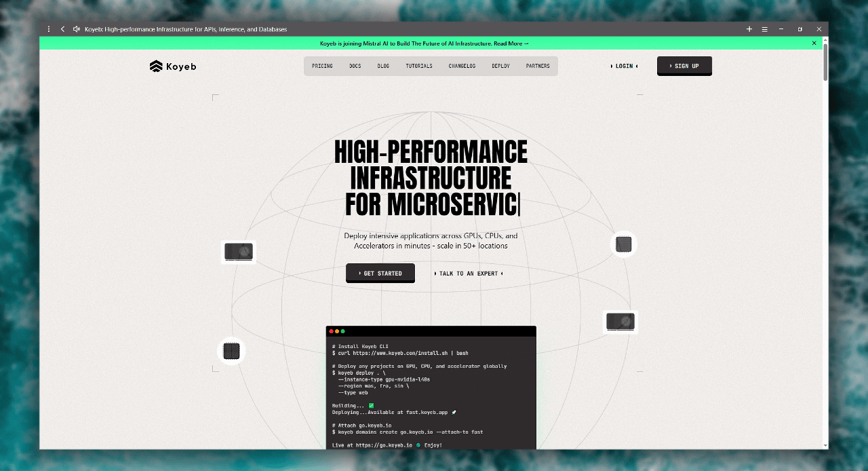Click the 'koyeb deploy .' command line
868x471 pixels.
pos(359,373)
